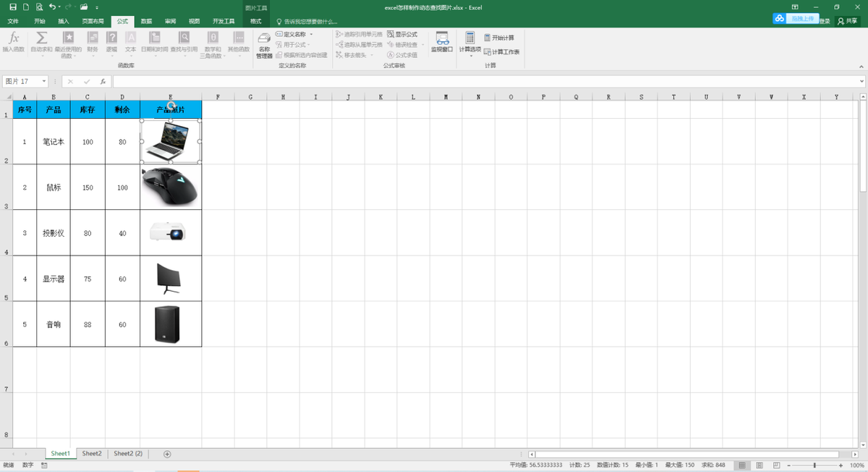Switch to the 审阅 ribbon tab
This screenshot has height=472, width=868.
(170, 22)
